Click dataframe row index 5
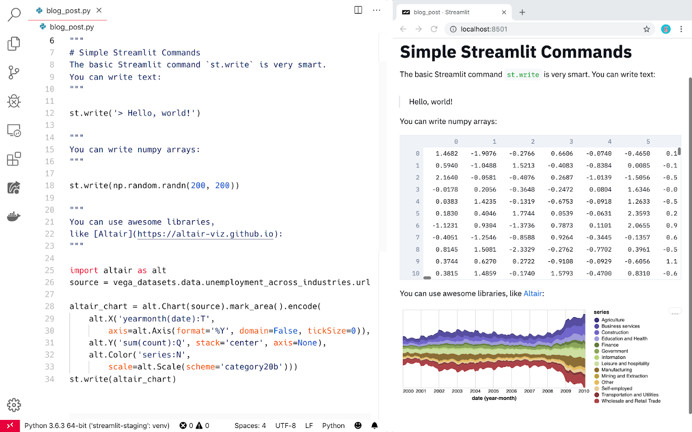Image resolution: width=692 pixels, height=432 pixels. 417,214
